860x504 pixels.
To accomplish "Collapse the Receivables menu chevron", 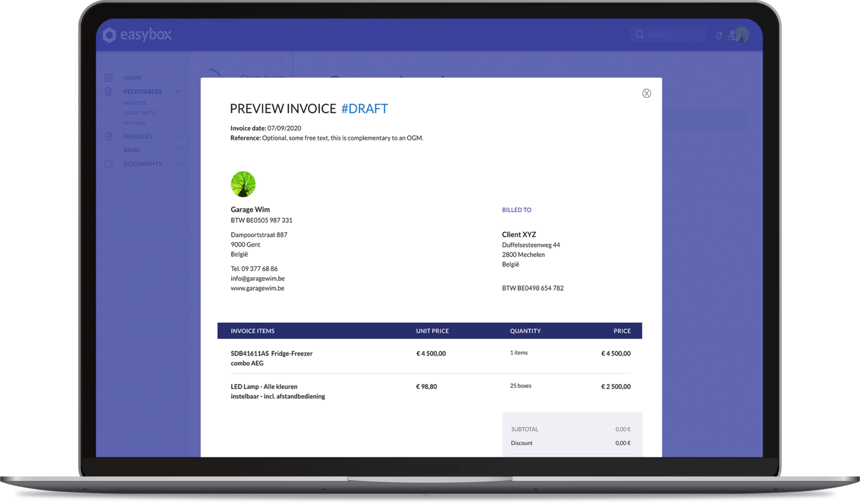I will 179,91.
